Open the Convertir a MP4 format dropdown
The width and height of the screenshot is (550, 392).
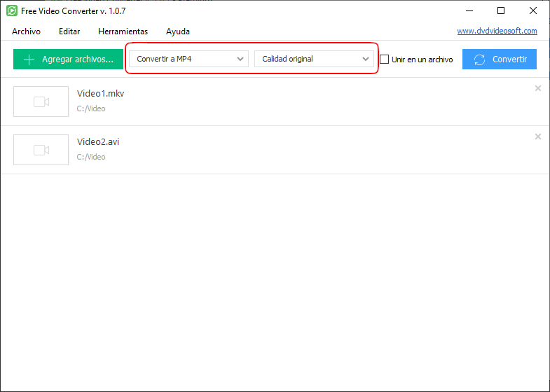188,59
